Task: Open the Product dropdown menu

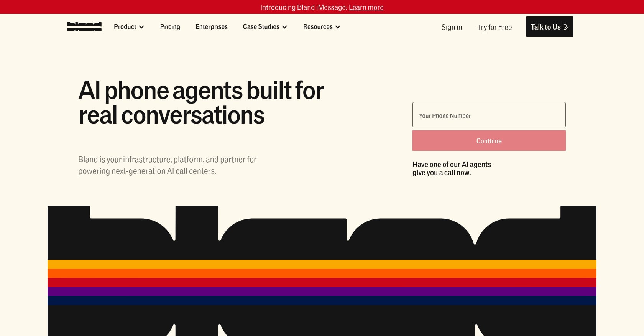Action: coord(129,27)
